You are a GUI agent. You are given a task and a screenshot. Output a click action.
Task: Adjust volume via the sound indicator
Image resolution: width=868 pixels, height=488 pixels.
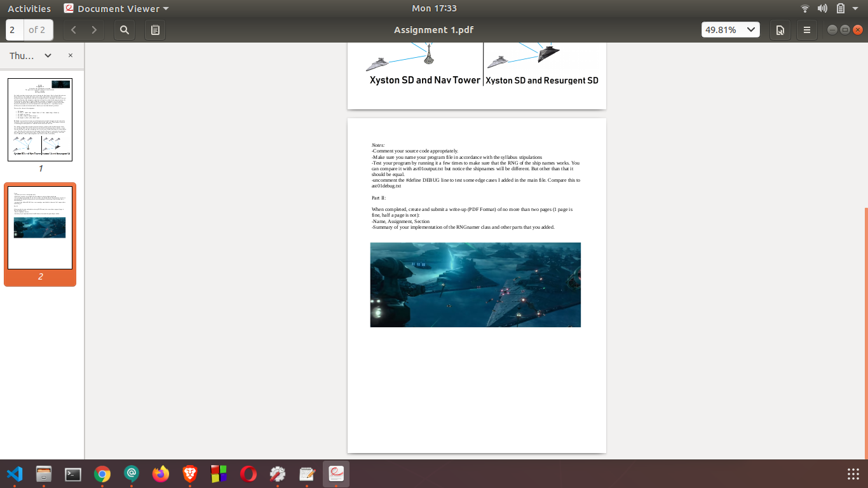(x=822, y=8)
